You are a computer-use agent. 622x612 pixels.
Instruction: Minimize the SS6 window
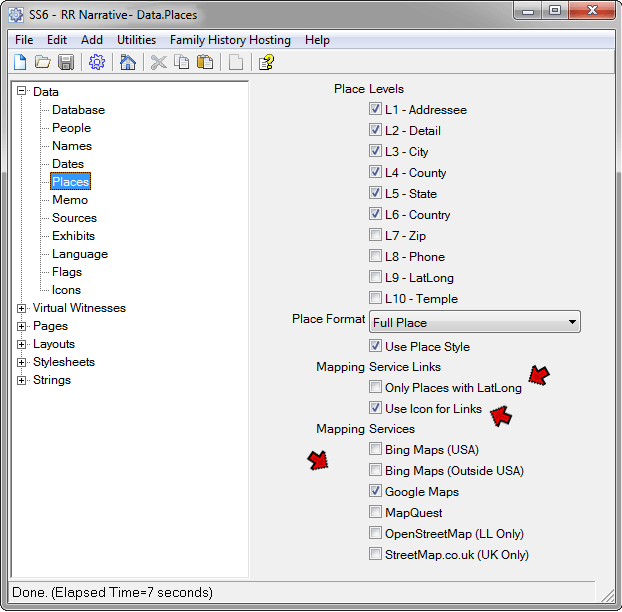528,10
